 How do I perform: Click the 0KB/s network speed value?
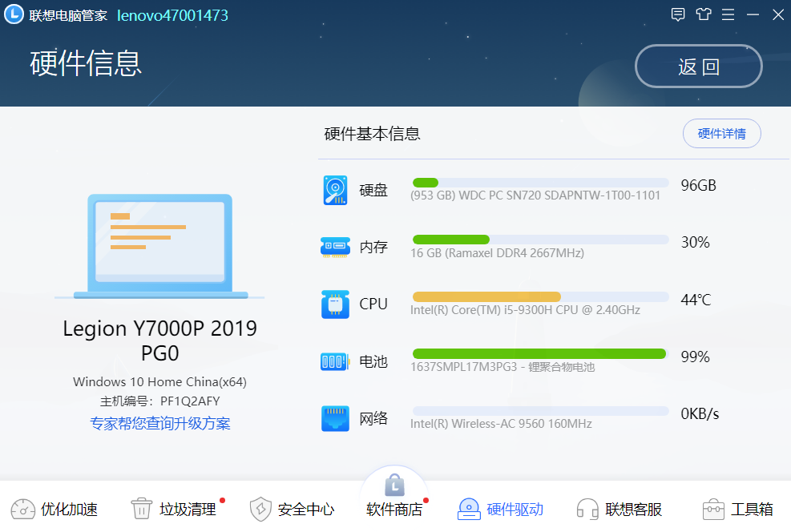(700, 414)
